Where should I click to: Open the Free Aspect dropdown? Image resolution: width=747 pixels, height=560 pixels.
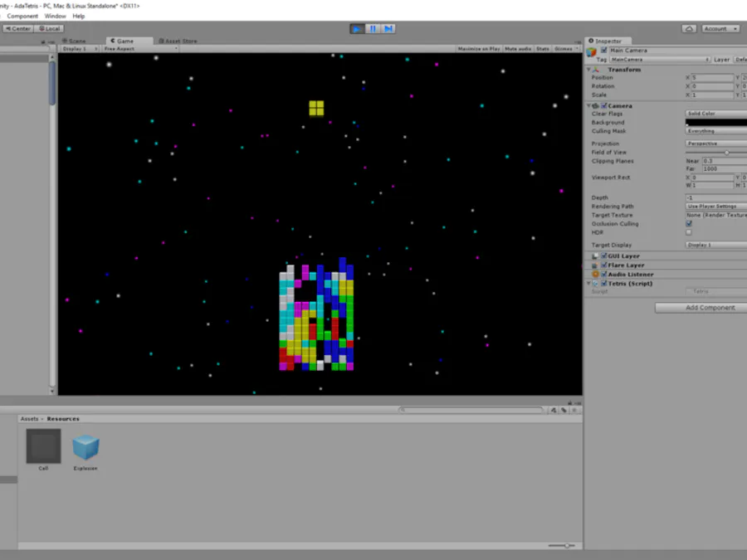click(140, 49)
